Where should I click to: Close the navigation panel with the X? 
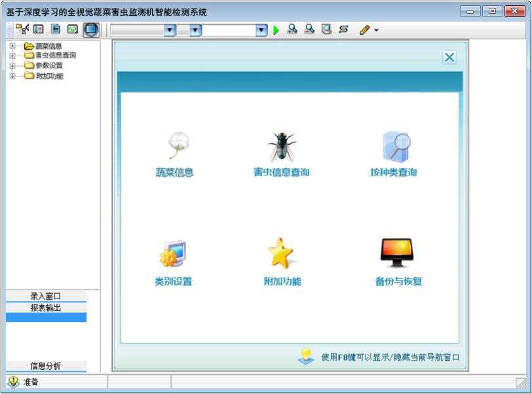click(449, 58)
